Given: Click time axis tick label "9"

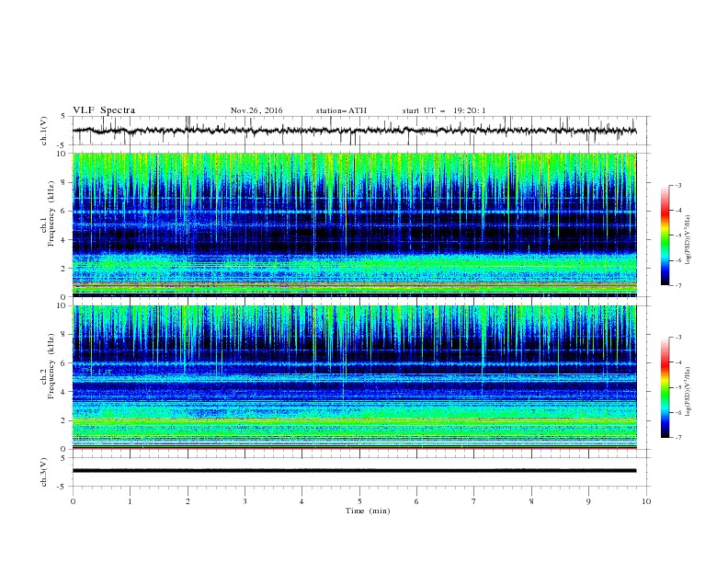Looking at the screenshot, I should [x=588, y=501].
